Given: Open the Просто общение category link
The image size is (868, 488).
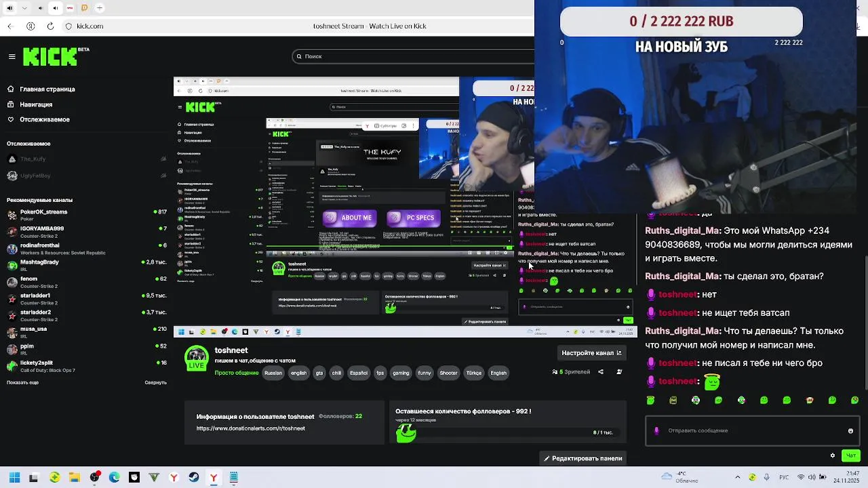Looking at the screenshot, I should [x=237, y=373].
